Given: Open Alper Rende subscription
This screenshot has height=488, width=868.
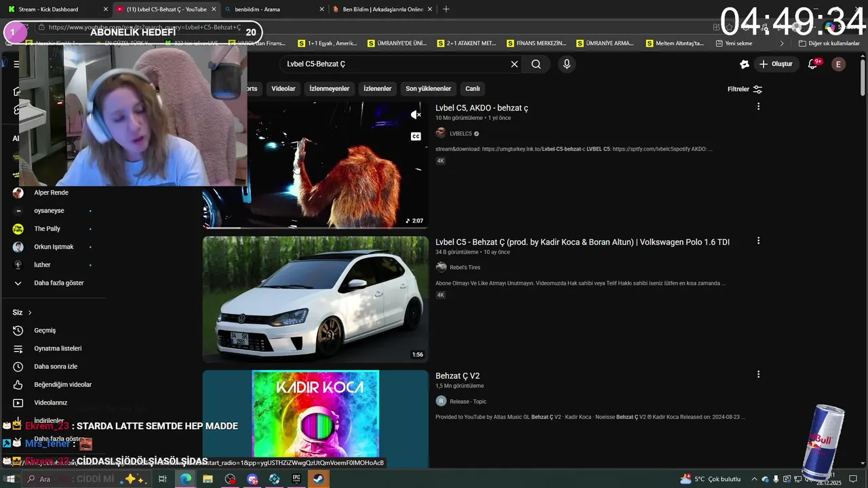Looking at the screenshot, I should 52,192.
